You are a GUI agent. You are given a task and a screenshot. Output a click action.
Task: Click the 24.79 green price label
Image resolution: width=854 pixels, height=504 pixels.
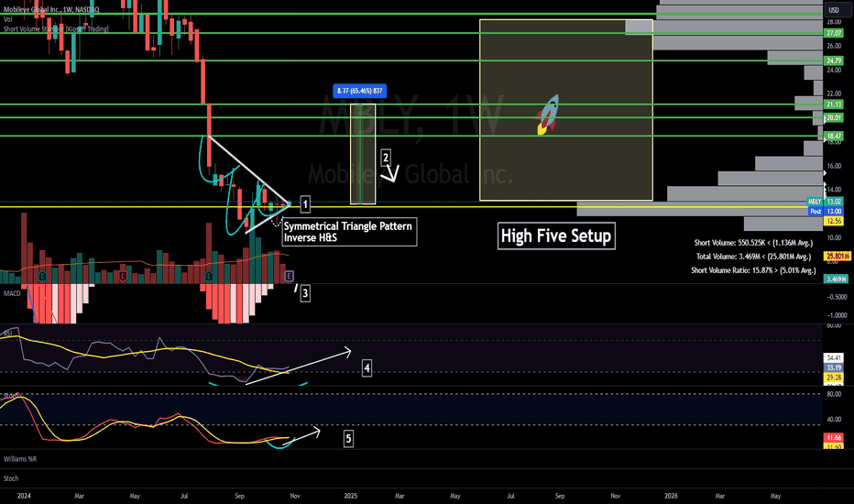click(834, 60)
